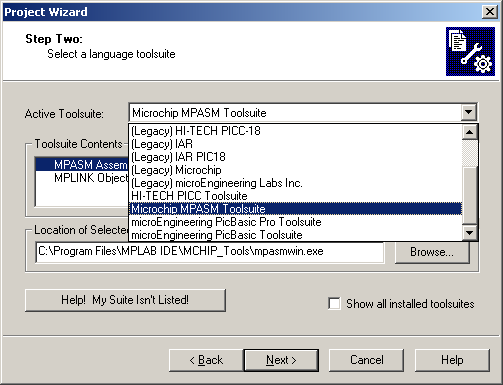Click the dropdown list scrollbar thumb

(x=470, y=195)
